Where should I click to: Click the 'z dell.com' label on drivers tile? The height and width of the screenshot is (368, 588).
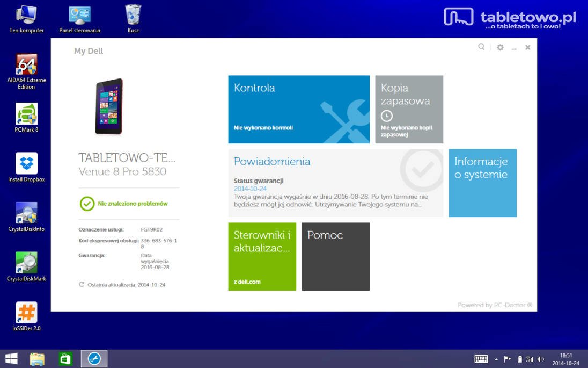point(247,282)
